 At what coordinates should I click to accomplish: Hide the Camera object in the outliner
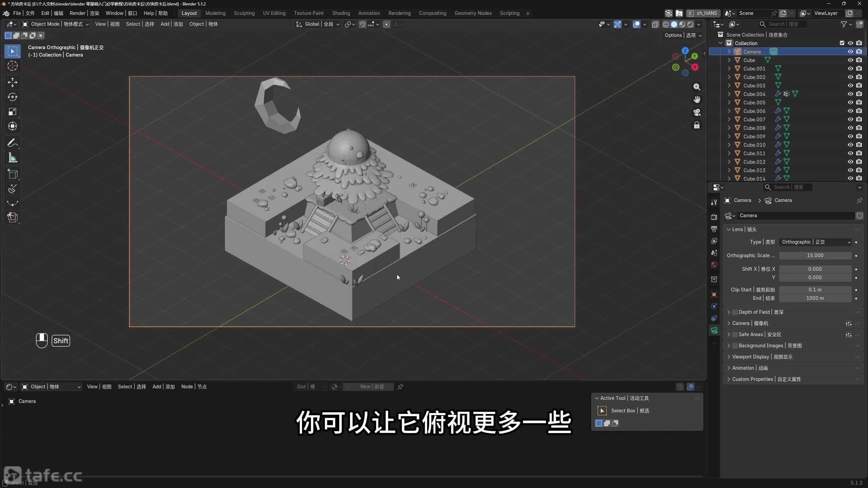(850, 52)
